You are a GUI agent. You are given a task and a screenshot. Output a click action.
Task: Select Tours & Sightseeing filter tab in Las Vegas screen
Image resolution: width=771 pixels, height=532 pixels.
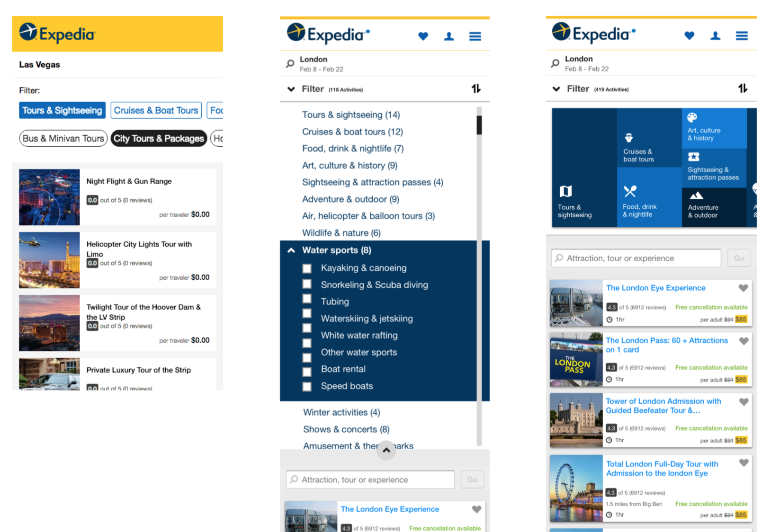point(62,110)
